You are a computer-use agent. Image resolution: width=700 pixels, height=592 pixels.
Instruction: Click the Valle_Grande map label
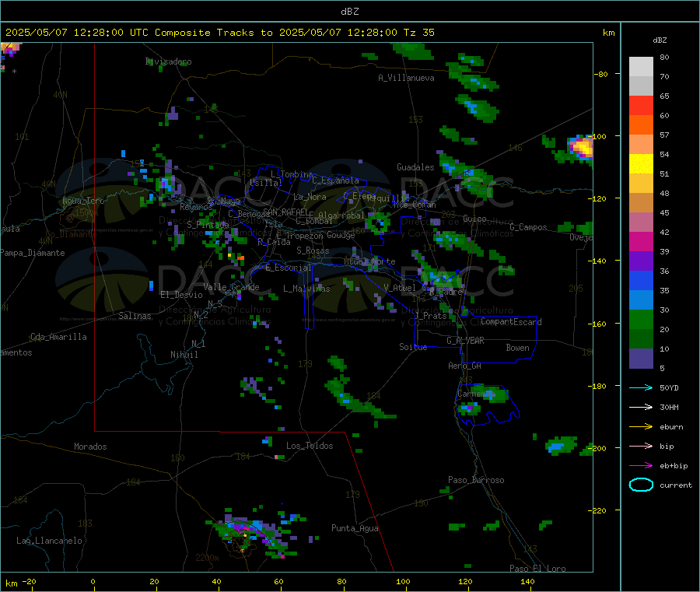[x=231, y=287]
